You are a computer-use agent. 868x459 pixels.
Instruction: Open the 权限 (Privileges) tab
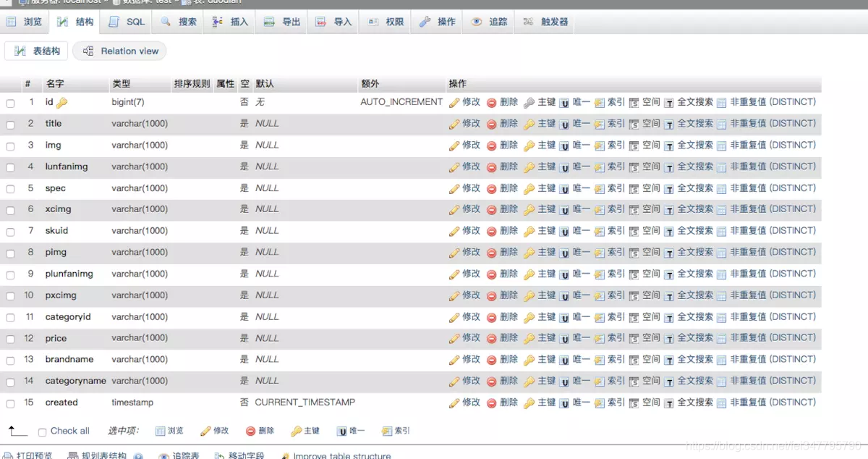pos(386,22)
